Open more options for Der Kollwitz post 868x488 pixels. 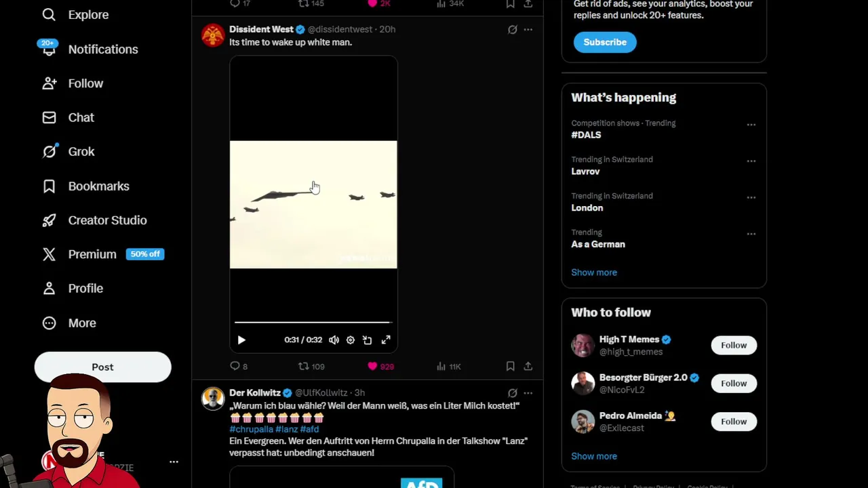(x=528, y=393)
